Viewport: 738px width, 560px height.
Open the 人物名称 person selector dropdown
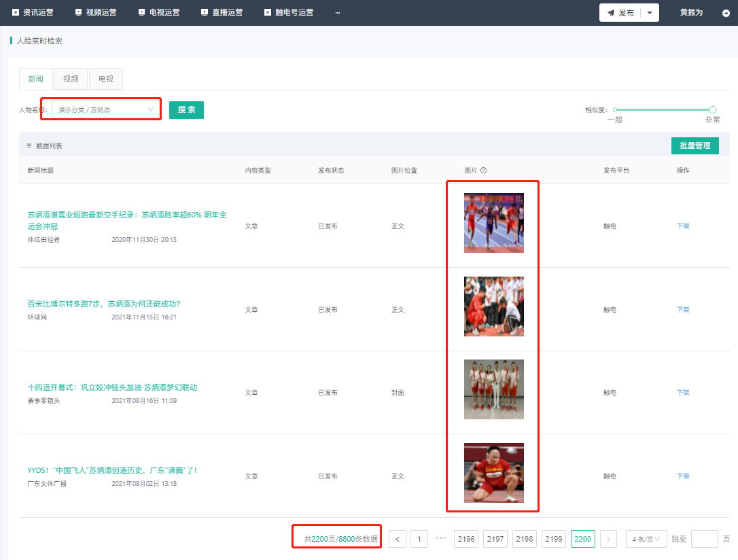point(105,109)
